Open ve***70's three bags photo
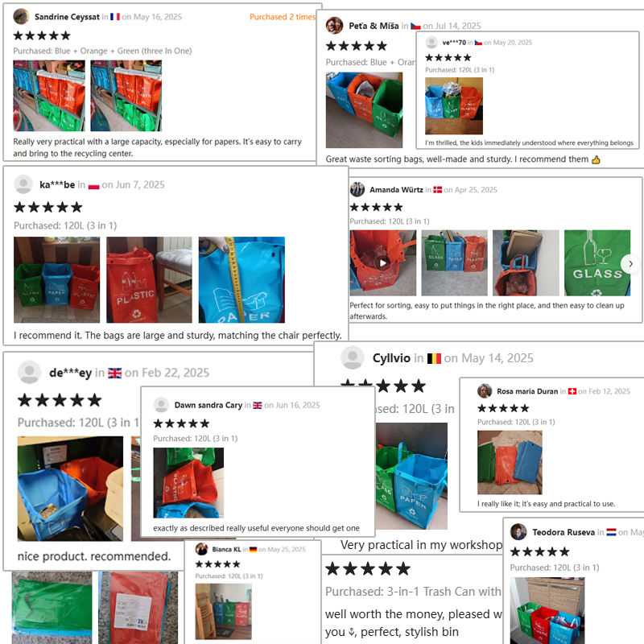This screenshot has height=644, width=644. [x=454, y=106]
